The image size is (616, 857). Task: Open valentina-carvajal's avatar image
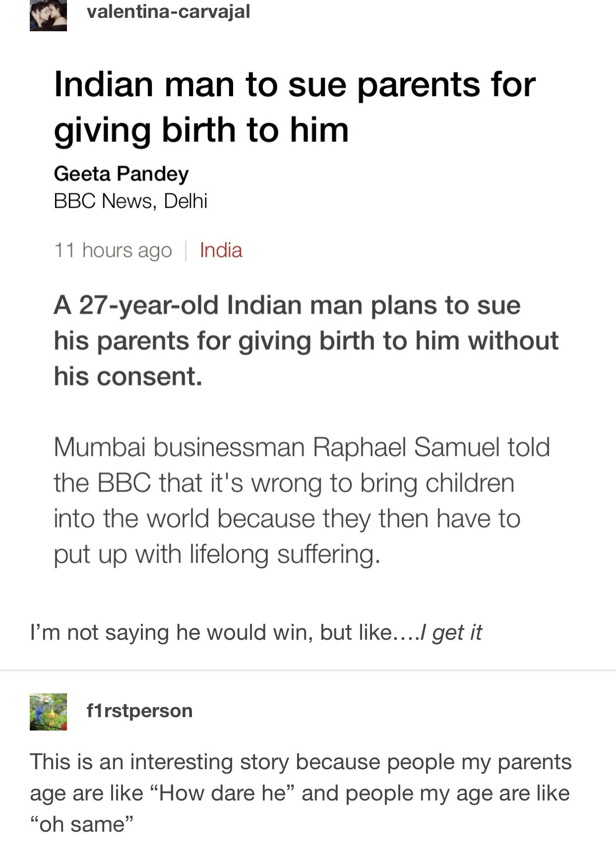click(x=48, y=15)
